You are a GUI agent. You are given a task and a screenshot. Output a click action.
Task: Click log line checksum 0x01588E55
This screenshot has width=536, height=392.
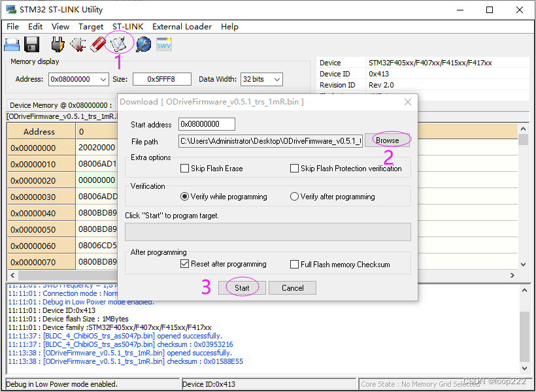tap(126, 361)
